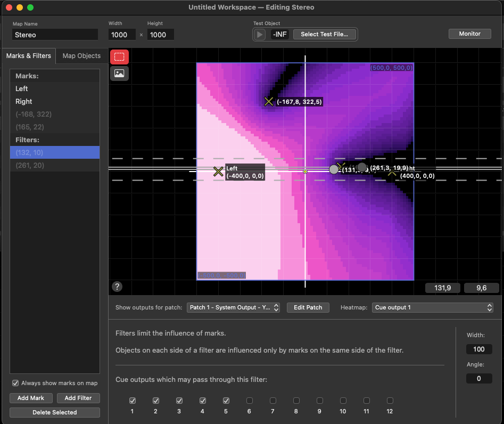This screenshot has height=424, width=504.
Task: Click Select Test File button
Action: (324, 34)
